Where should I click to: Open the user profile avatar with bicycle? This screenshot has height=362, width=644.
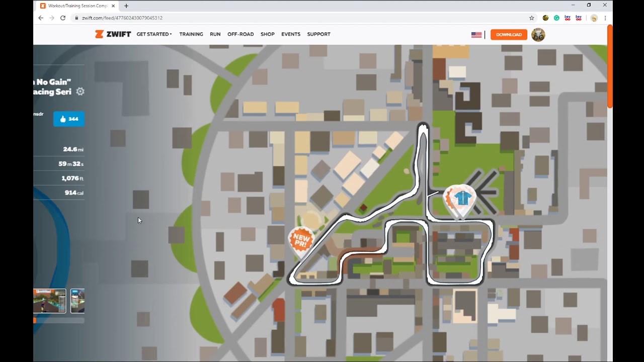click(538, 35)
